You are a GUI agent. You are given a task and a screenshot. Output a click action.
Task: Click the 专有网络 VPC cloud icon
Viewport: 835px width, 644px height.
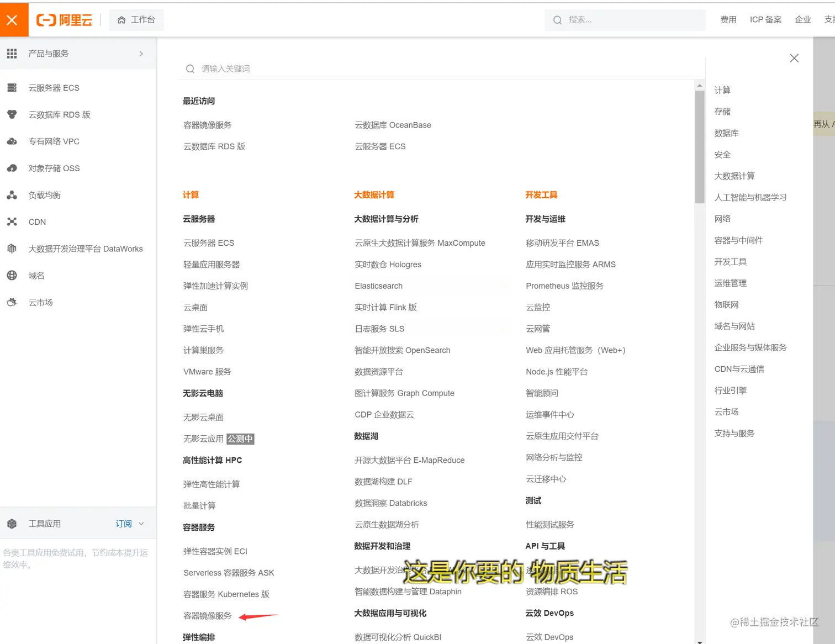pos(12,141)
